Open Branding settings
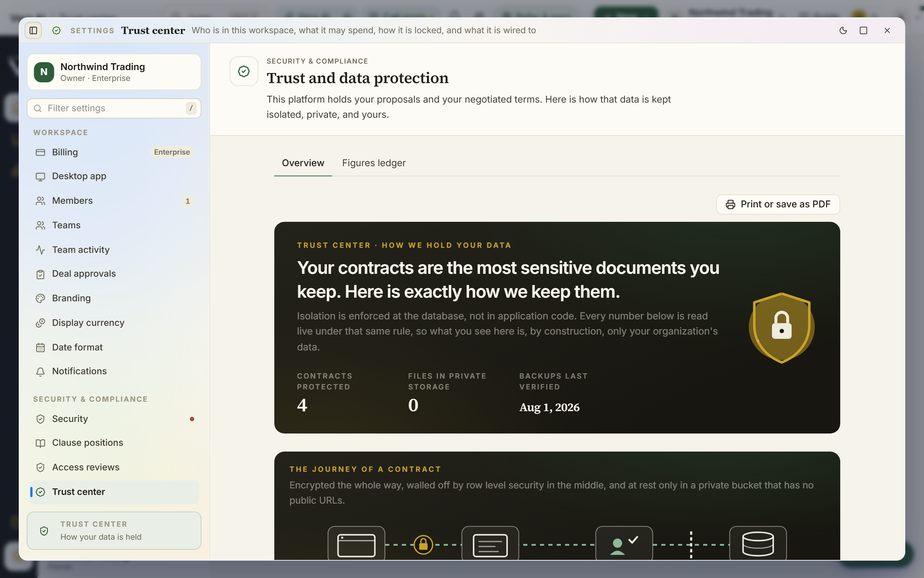Screen dimensions: 924x578 click(114, 298)
